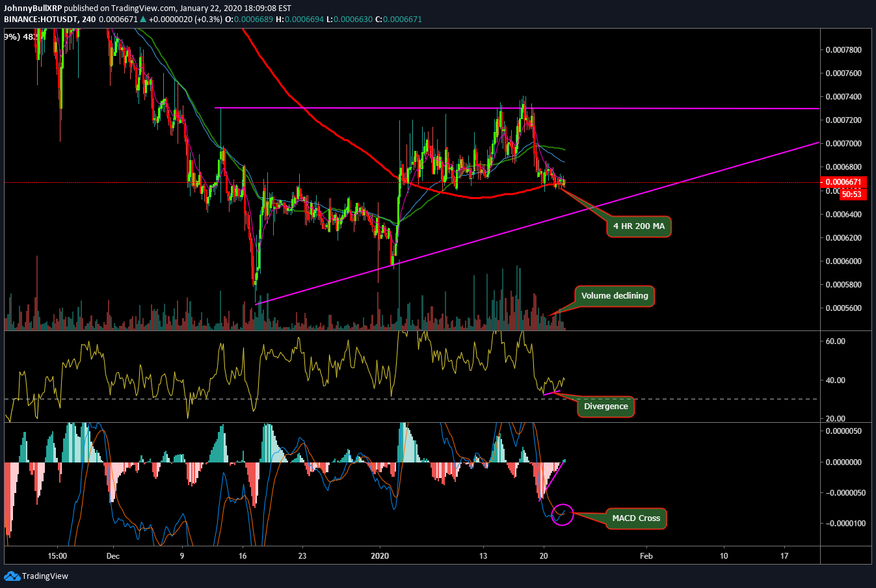
Task: Click the 15:00 time axis label
Action: [x=57, y=556]
